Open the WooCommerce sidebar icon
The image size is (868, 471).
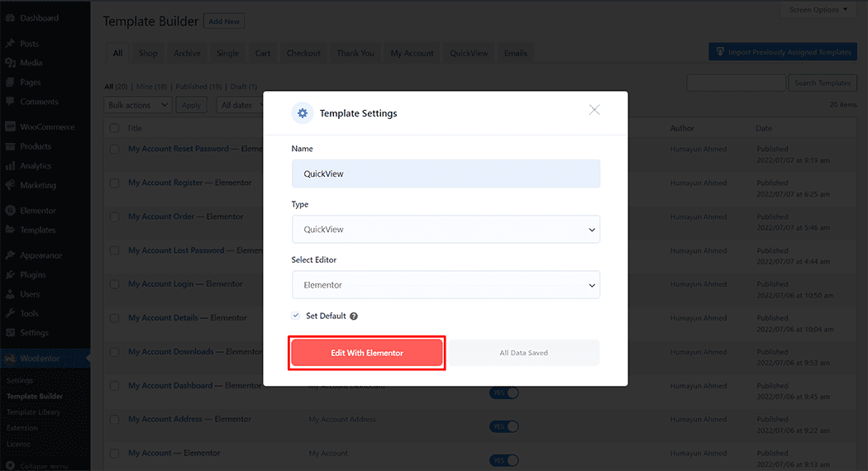10,127
